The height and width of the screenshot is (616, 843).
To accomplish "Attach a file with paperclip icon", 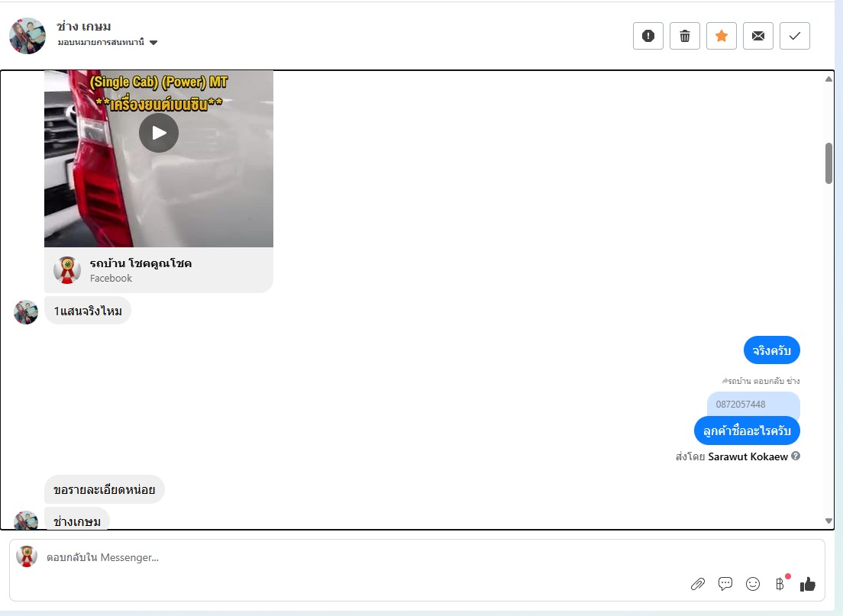I will (697, 584).
